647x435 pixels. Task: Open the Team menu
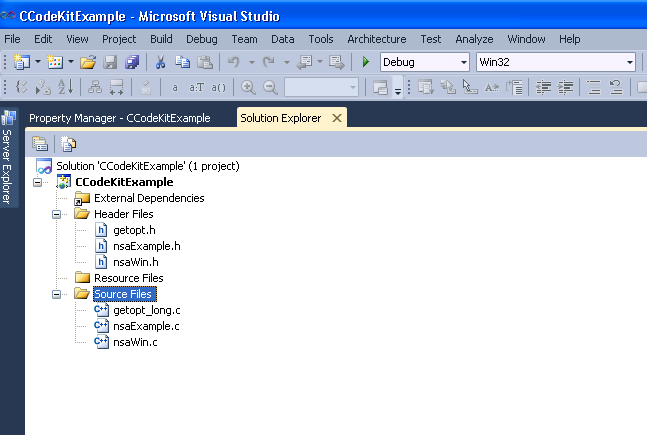tap(244, 39)
